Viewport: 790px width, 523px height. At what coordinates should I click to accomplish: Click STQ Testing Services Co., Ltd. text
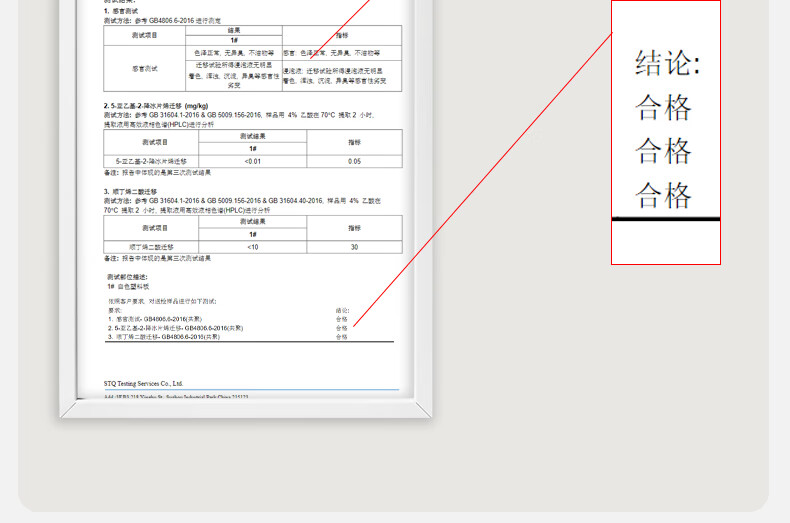pos(143,382)
